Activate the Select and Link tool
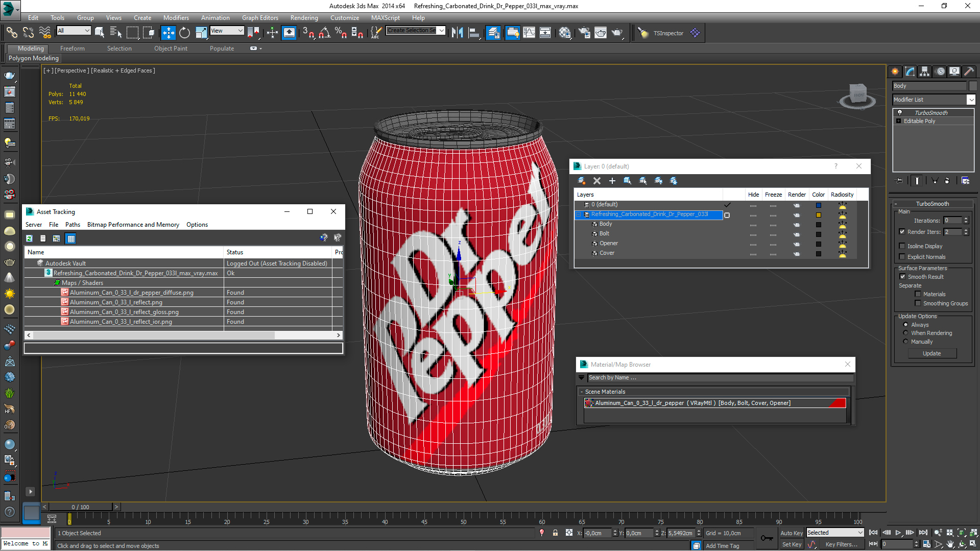Viewport: 980px width, 551px height. (x=11, y=33)
